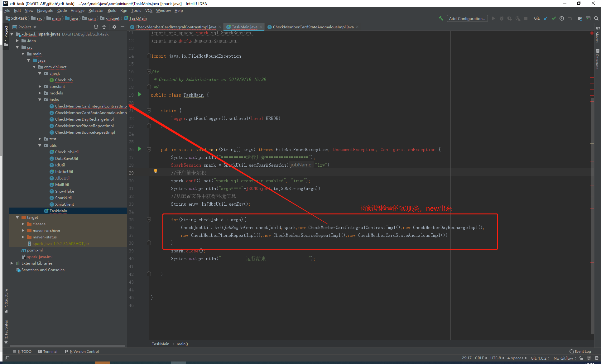Toggle fold marker on java.io import line

149,56
